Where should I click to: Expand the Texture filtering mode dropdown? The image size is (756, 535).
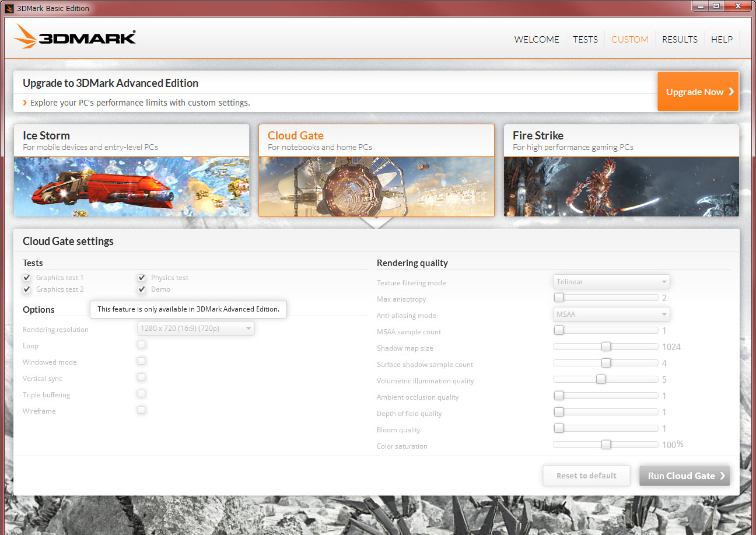pyautogui.click(x=611, y=282)
